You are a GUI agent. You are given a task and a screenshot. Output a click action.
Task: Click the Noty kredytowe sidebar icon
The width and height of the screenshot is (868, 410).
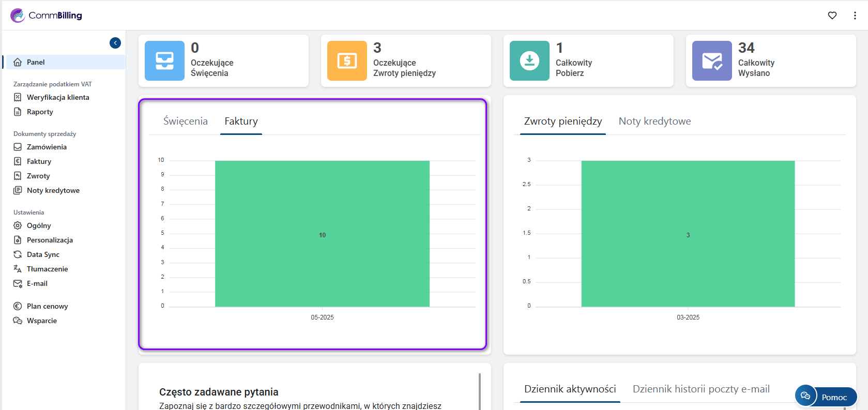(18, 190)
